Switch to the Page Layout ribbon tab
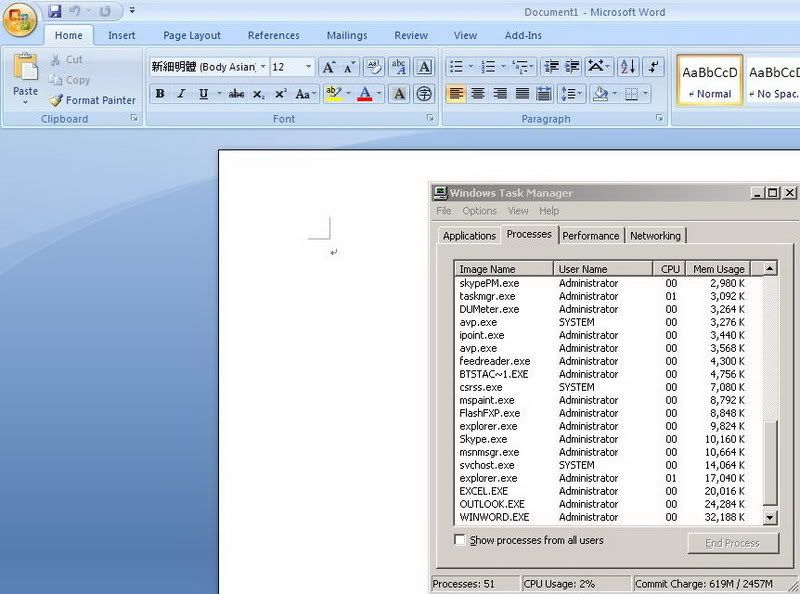800x594 pixels. (191, 35)
